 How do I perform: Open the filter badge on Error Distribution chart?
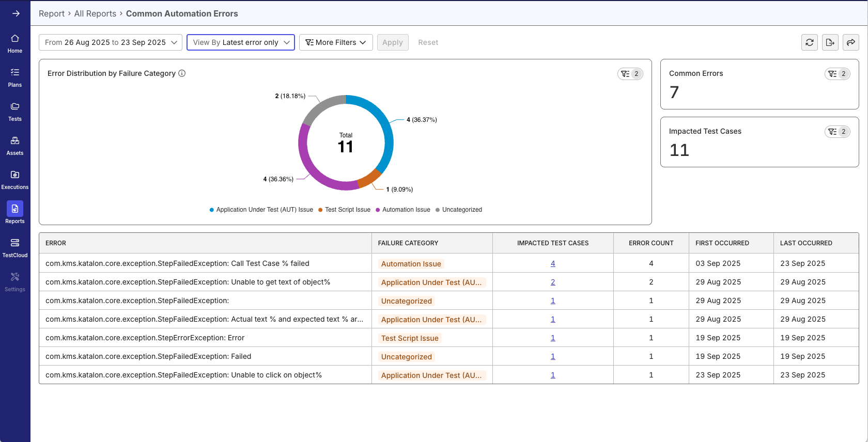coord(630,74)
